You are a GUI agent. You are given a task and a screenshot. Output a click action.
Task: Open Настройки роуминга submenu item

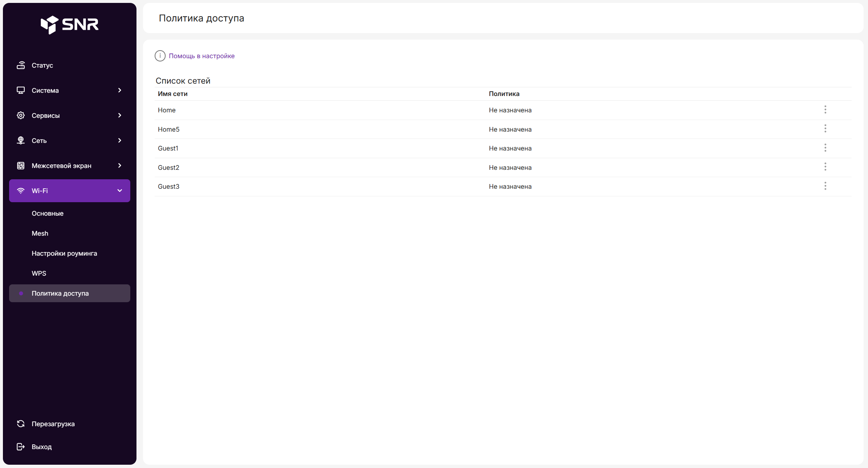point(64,253)
